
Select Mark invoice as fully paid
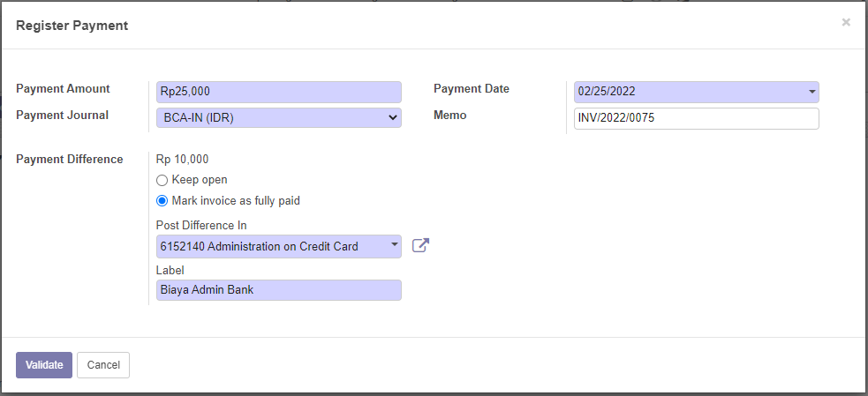(x=162, y=201)
